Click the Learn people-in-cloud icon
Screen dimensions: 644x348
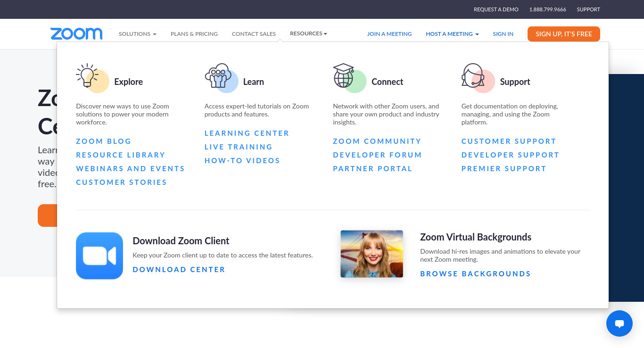[x=218, y=76]
